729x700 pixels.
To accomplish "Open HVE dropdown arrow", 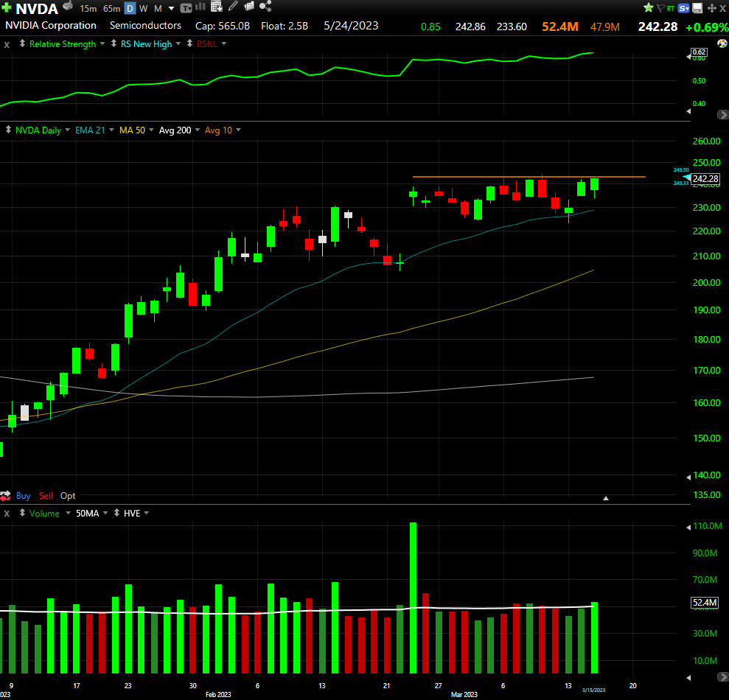I will coord(147,513).
